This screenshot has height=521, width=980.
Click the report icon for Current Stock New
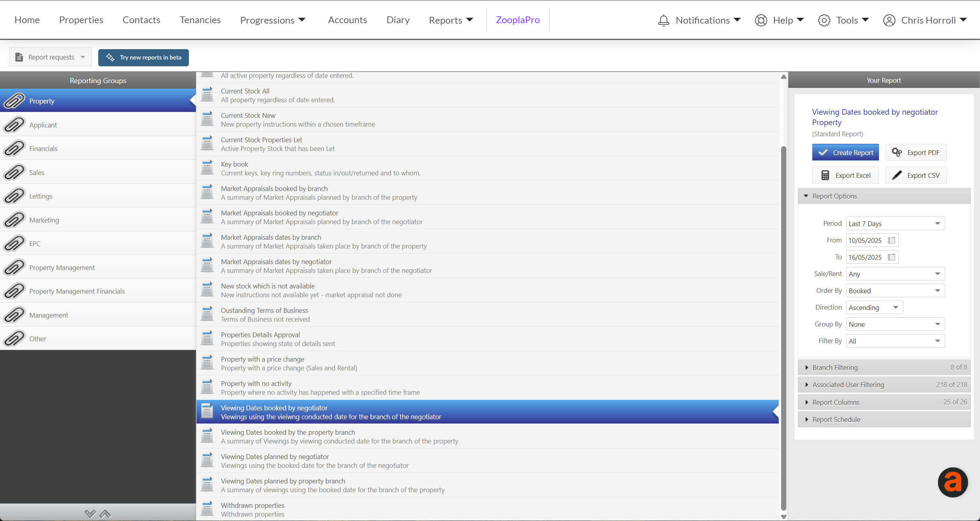coord(207,119)
